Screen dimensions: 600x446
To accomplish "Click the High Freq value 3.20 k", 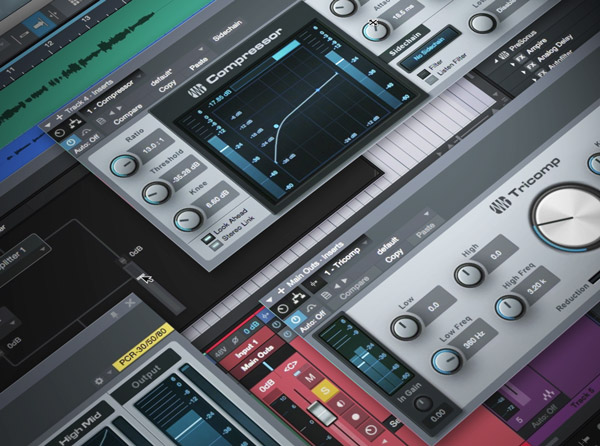I will pyautogui.click(x=536, y=287).
